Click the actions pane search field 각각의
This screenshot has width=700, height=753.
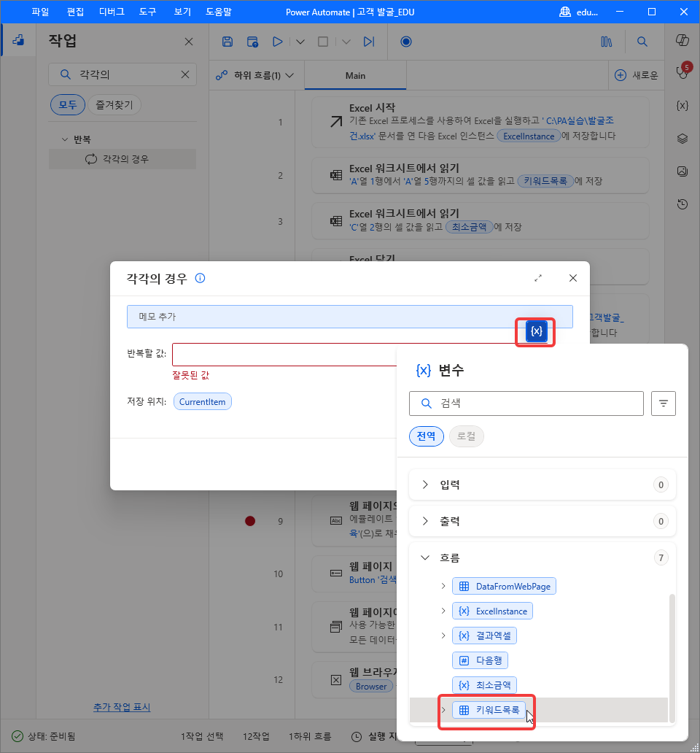[122, 74]
